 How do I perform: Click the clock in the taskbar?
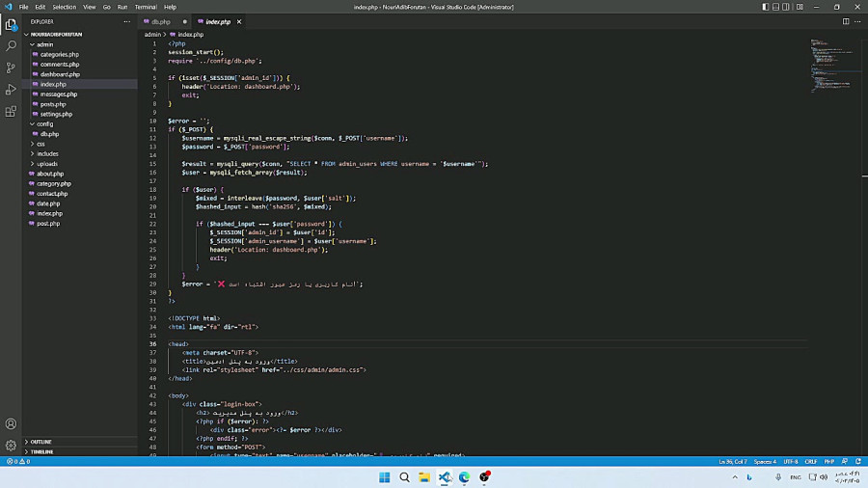(848, 477)
